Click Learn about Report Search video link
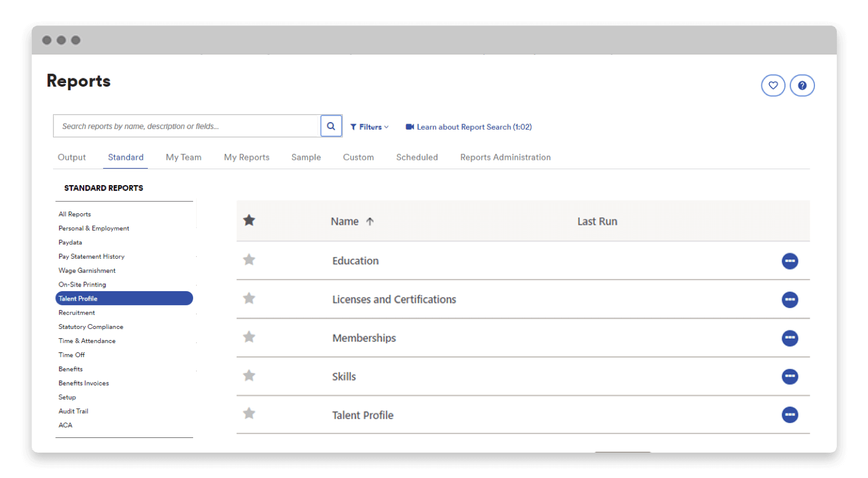The image size is (868, 478). (469, 127)
